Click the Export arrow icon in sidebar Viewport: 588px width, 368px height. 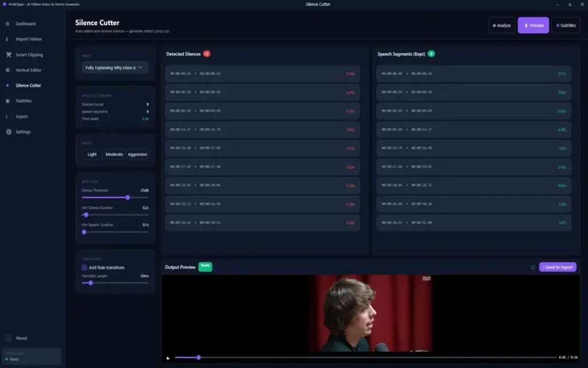[7, 116]
